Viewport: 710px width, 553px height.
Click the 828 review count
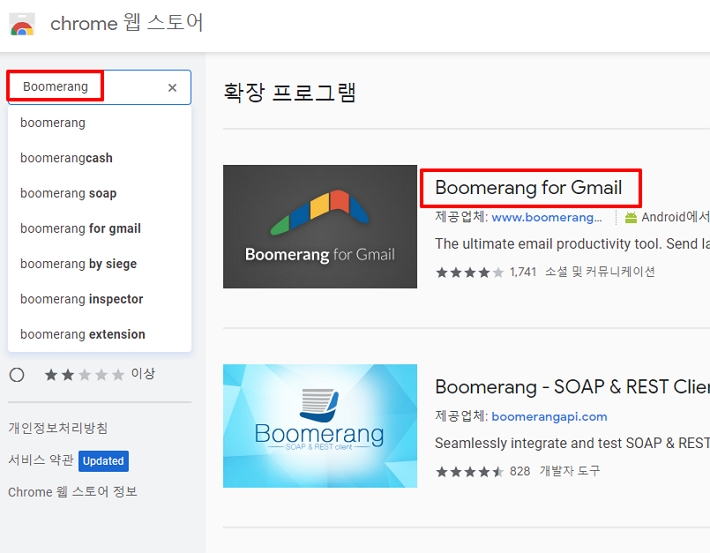(520, 471)
